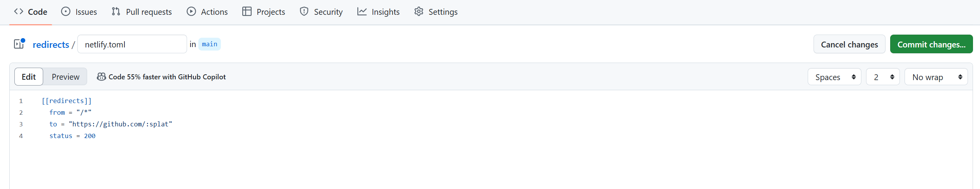The image size is (980, 189).
Task: Open the Settings gear icon
Action: tap(419, 12)
